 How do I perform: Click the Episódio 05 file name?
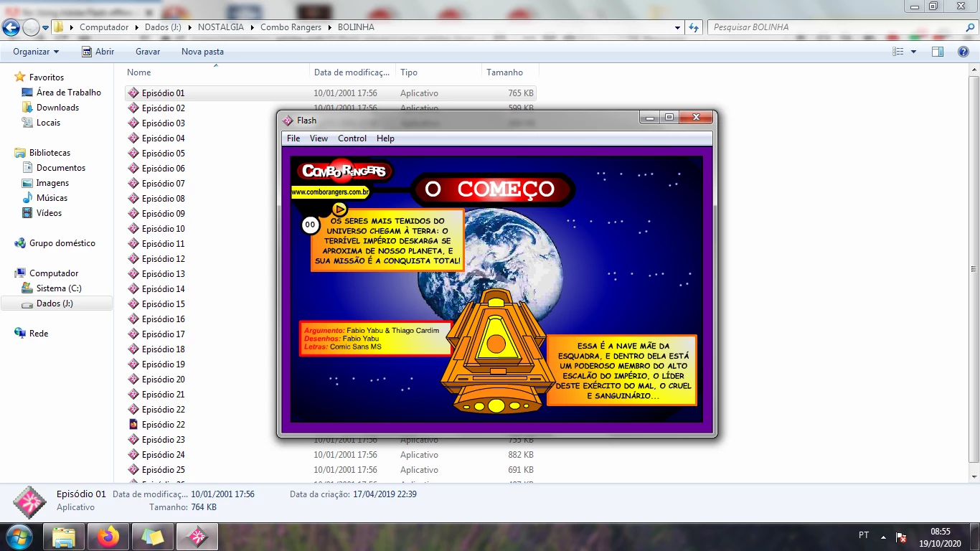pyautogui.click(x=164, y=154)
